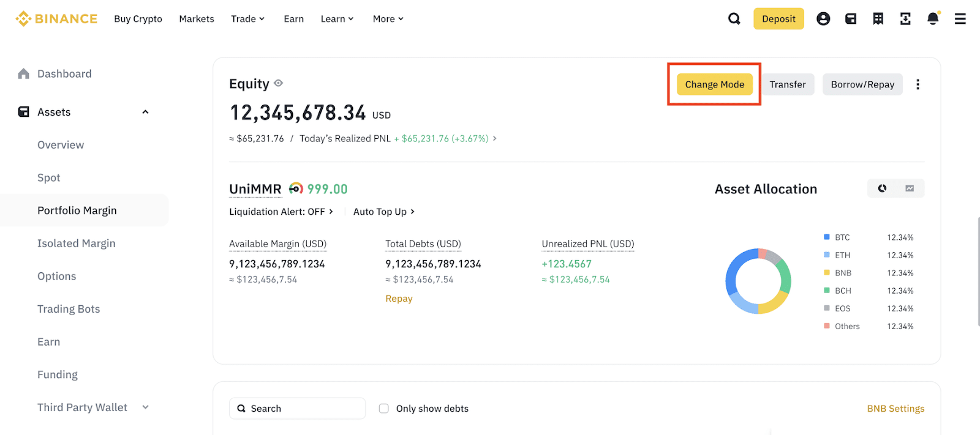The height and width of the screenshot is (435, 980).
Task: Expand the Trade dropdown menu
Action: [247, 19]
